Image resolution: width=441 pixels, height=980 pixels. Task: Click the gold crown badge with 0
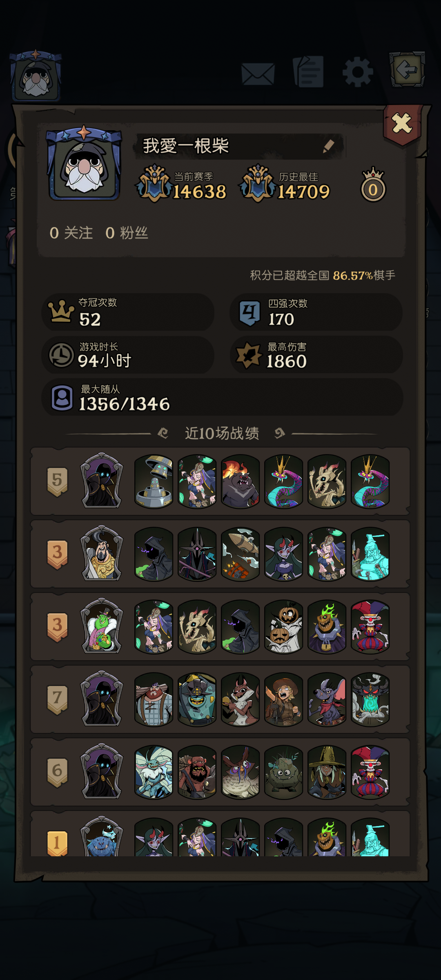point(373,185)
